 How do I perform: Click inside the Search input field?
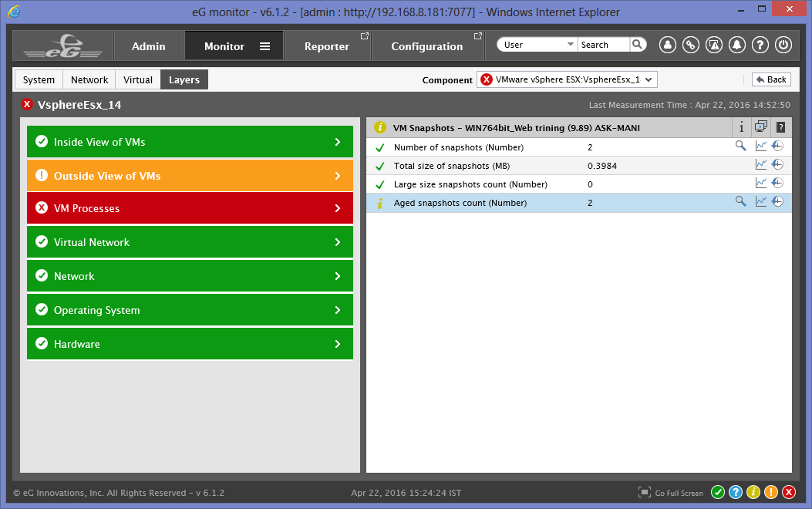tap(604, 45)
